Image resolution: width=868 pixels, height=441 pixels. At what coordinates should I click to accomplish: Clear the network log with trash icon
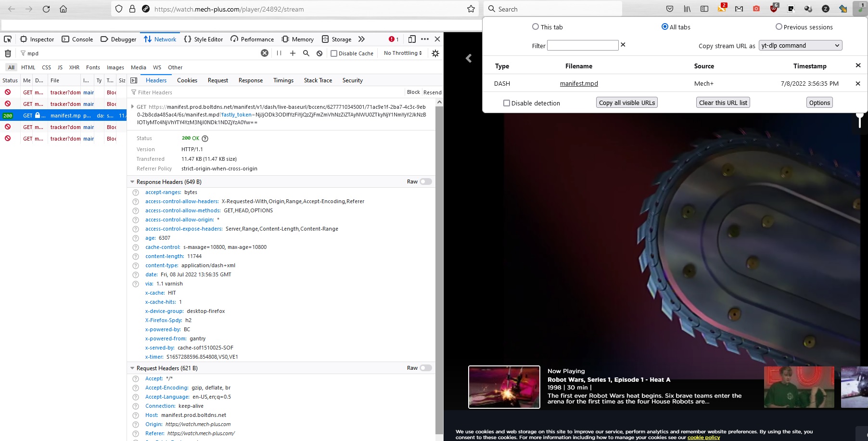coord(8,53)
